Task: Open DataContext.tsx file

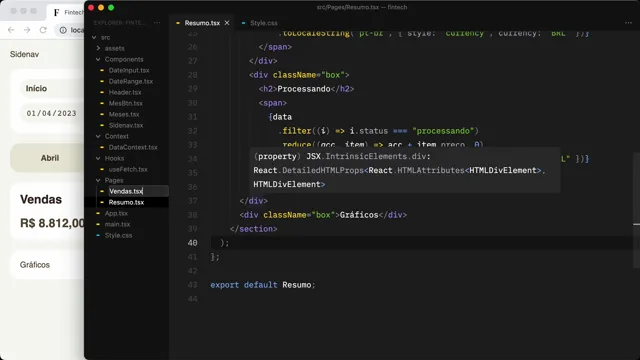Action: [x=133, y=147]
